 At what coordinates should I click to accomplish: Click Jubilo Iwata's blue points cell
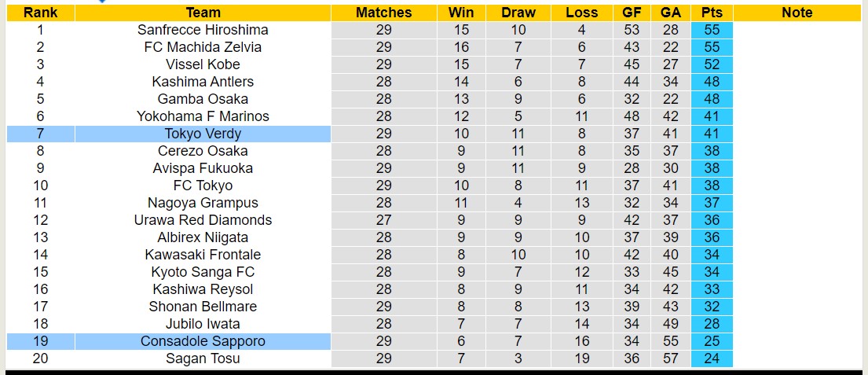pos(712,324)
